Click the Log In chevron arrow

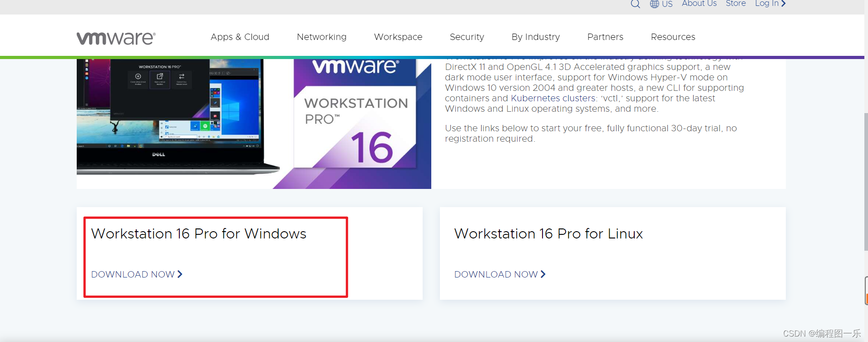click(x=783, y=4)
